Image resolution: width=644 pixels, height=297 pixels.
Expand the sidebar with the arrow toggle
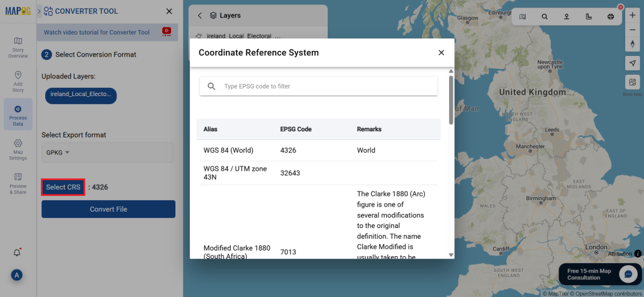coord(40,11)
